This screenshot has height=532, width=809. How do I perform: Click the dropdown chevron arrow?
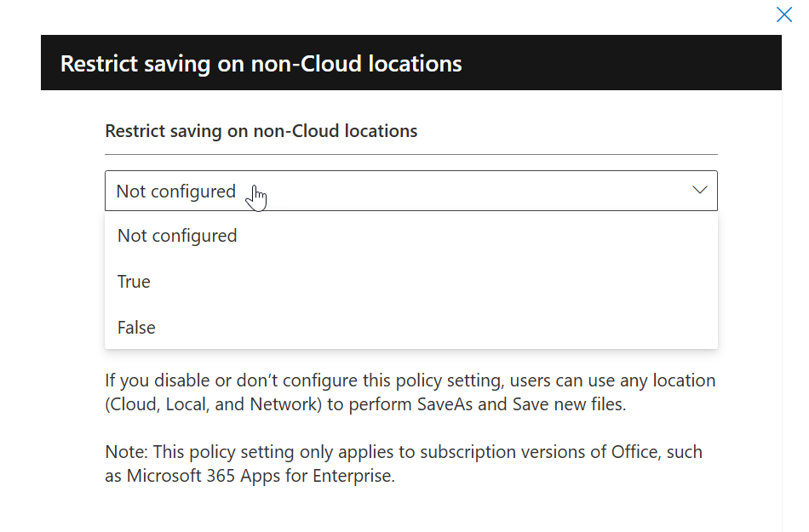(x=700, y=191)
